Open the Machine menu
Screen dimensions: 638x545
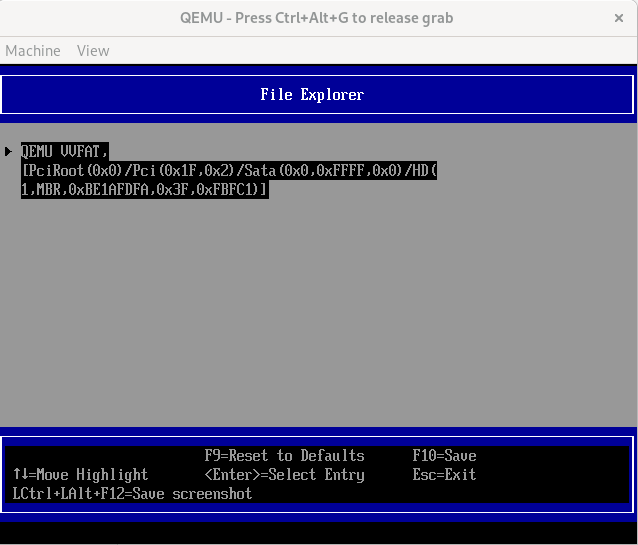point(33,51)
